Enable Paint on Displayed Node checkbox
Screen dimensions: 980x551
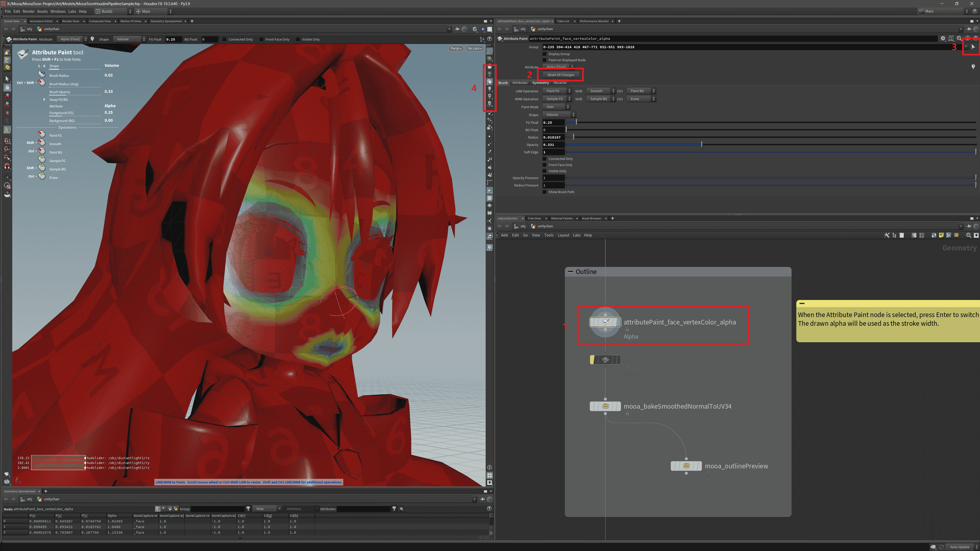544,60
